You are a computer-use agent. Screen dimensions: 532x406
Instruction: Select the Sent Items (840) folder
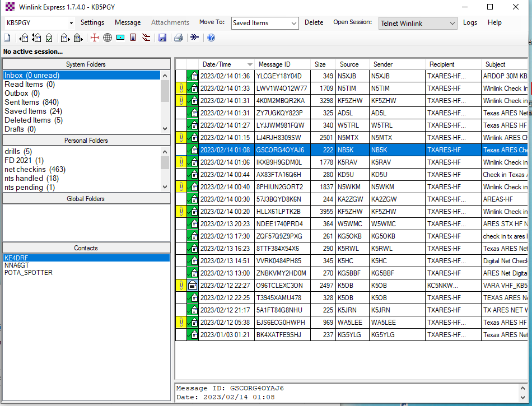click(x=31, y=102)
